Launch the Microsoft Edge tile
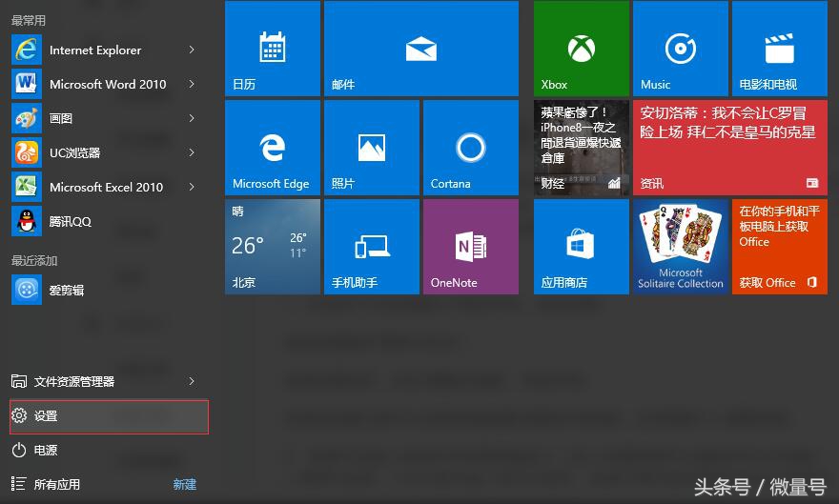This screenshot has height=504, width=839. 273,148
